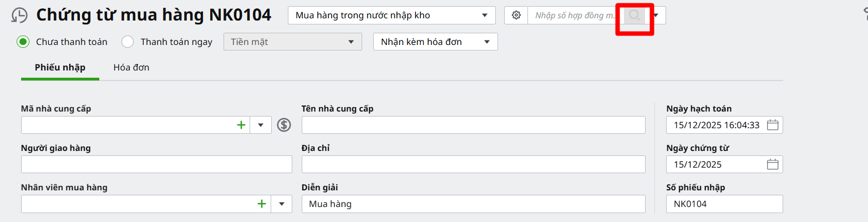Click green plus to add supplier

pyautogui.click(x=241, y=125)
